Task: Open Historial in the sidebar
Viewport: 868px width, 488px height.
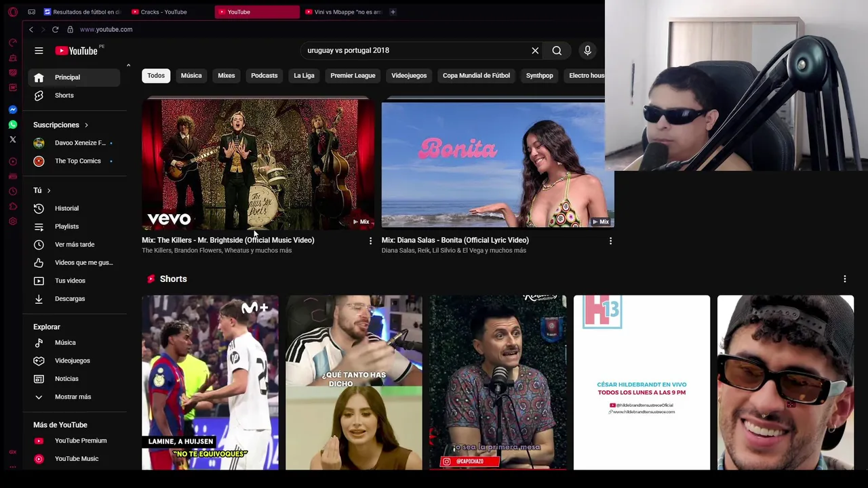Action: pyautogui.click(x=75, y=209)
